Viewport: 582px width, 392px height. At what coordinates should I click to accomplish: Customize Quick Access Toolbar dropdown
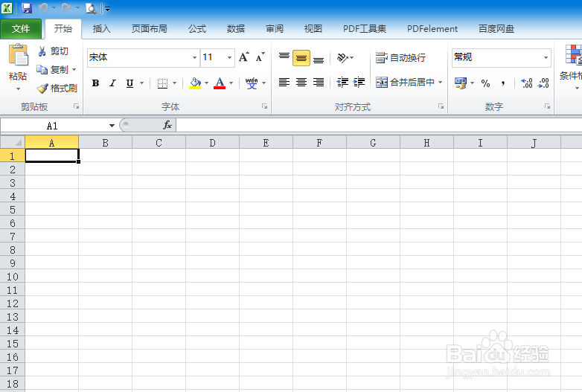click(107, 9)
